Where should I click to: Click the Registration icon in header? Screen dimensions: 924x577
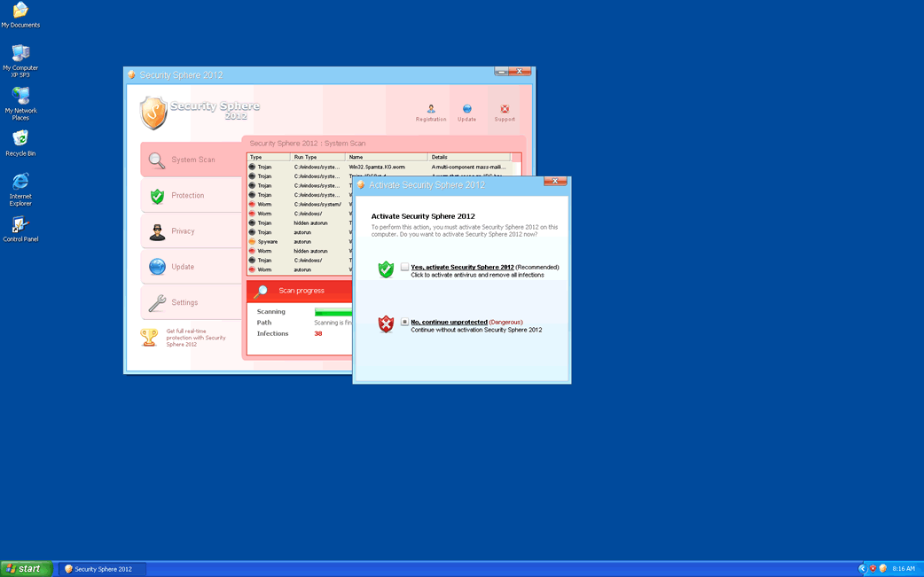431,109
